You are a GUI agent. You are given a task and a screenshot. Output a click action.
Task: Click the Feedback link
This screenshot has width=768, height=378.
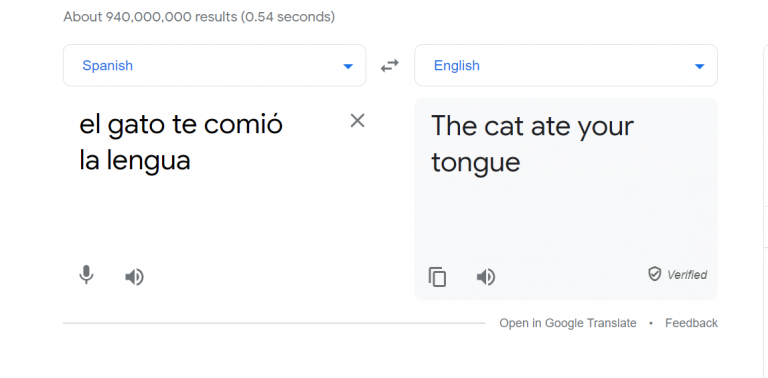pos(691,323)
